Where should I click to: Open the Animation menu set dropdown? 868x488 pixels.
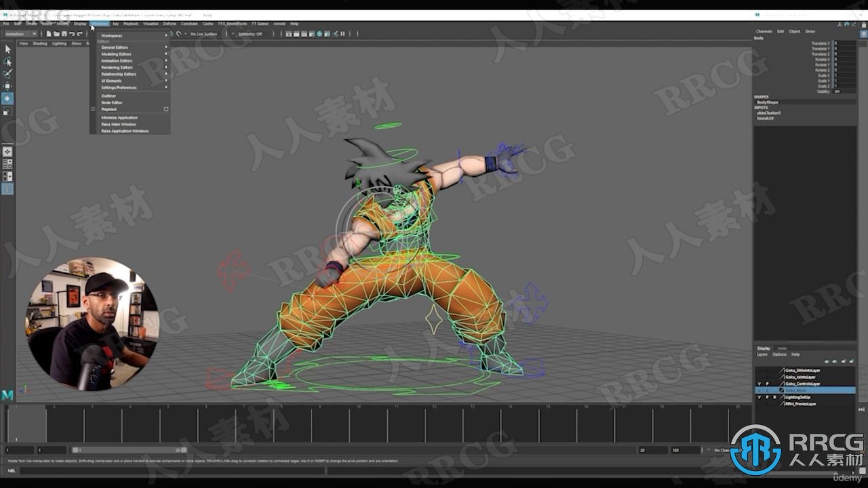[20, 34]
